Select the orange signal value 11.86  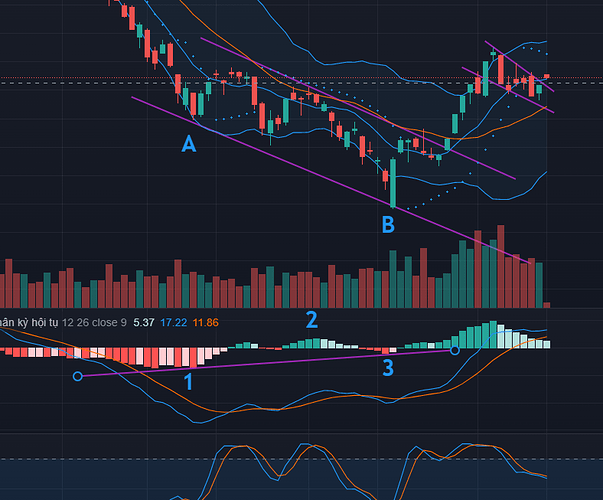(x=206, y=322)
